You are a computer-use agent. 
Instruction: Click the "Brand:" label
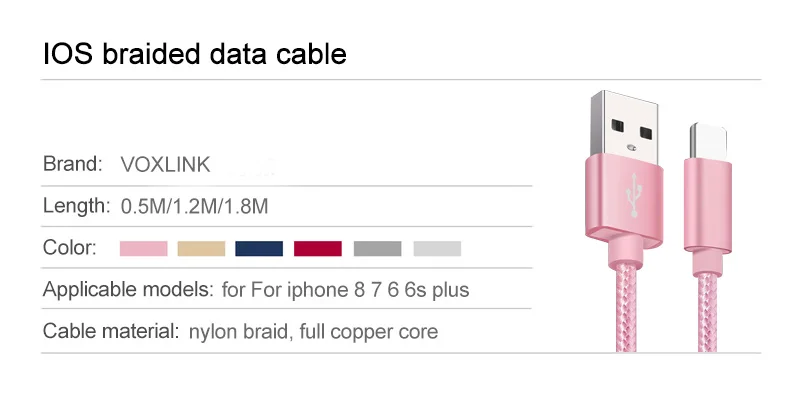point(73,164)
